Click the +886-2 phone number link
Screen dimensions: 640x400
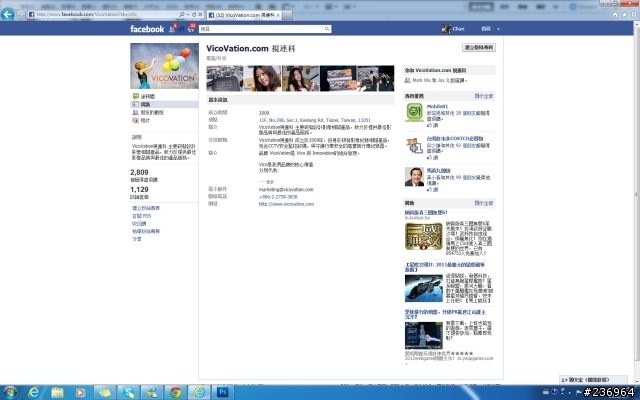pyautogui.click(x=278, y=197)
